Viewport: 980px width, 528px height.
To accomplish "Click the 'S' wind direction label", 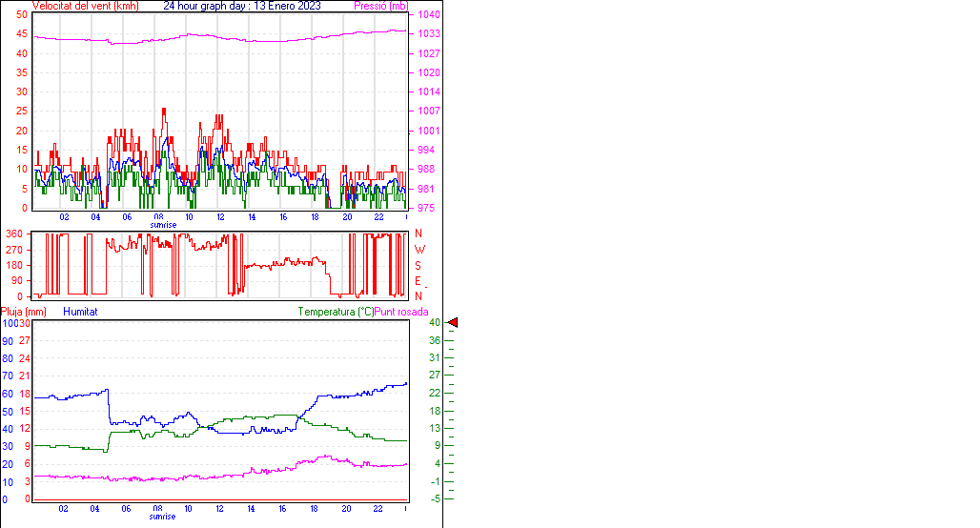I will (x=419, y=265).
